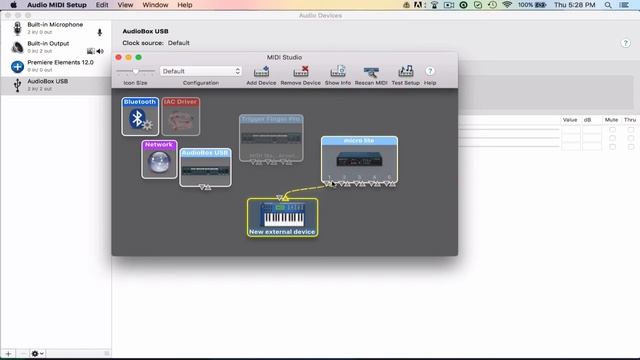Click default input microphone indicator
Screen dimensions: 640x360
tap(100, 32)
